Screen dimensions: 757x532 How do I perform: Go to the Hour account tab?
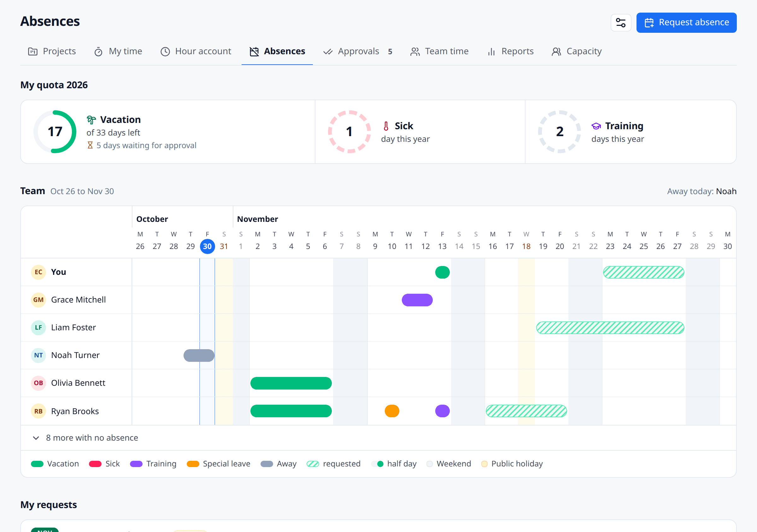tap(196, 51)
